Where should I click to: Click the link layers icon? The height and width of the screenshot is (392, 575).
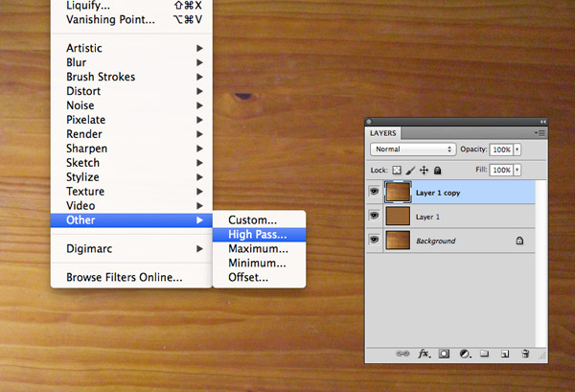tap(402, 354)
